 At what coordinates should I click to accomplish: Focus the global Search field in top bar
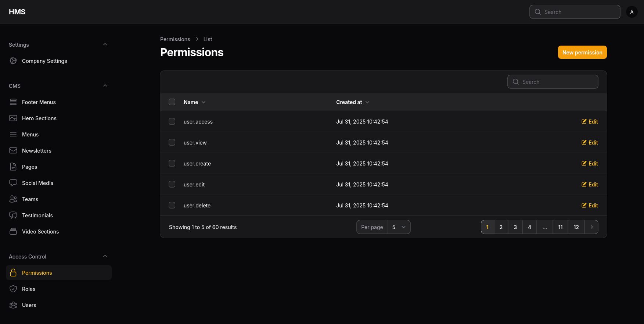(575, 12)
